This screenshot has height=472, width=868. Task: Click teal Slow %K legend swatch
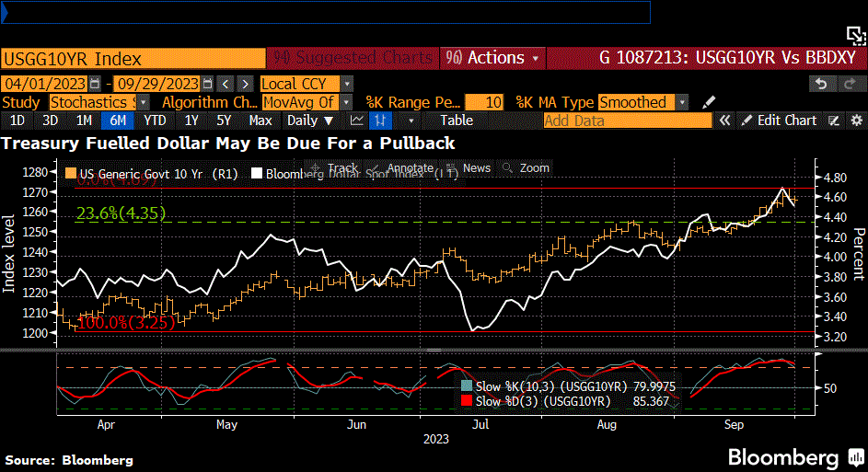click(x=466, y=386)
